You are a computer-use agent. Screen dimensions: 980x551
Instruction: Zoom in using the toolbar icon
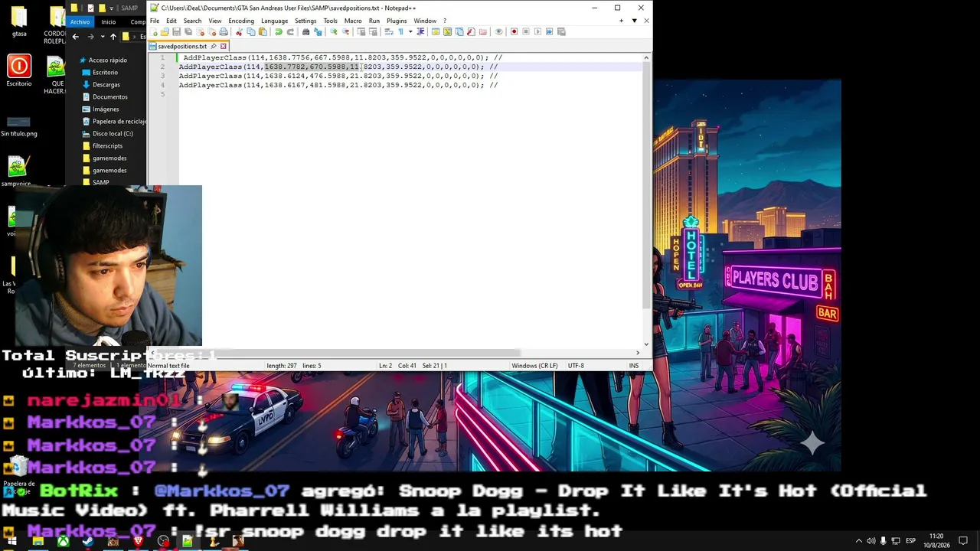[x=334, y=32]
